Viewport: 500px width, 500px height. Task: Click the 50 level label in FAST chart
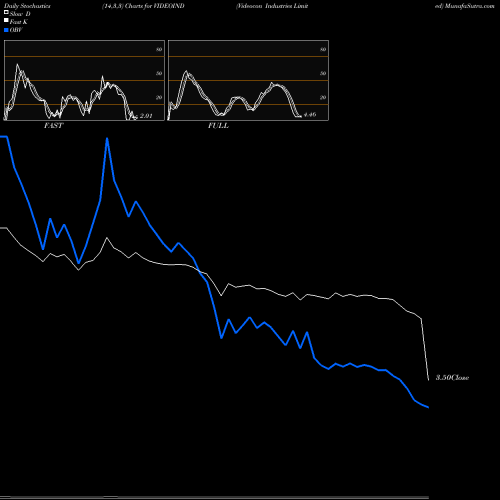point(159,73)
